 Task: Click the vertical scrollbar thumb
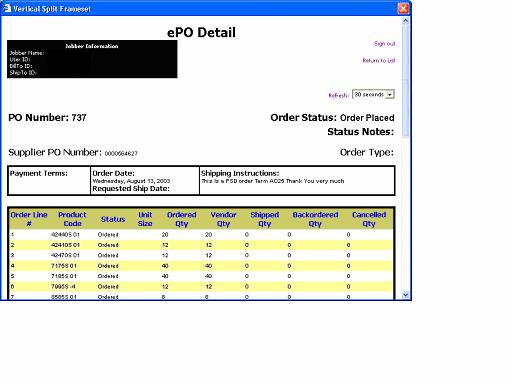tap(405, 81)
